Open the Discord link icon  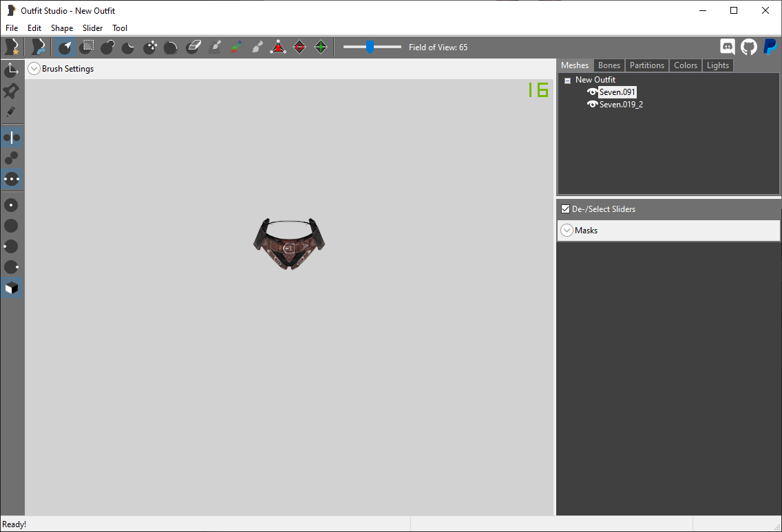point(728,47)
